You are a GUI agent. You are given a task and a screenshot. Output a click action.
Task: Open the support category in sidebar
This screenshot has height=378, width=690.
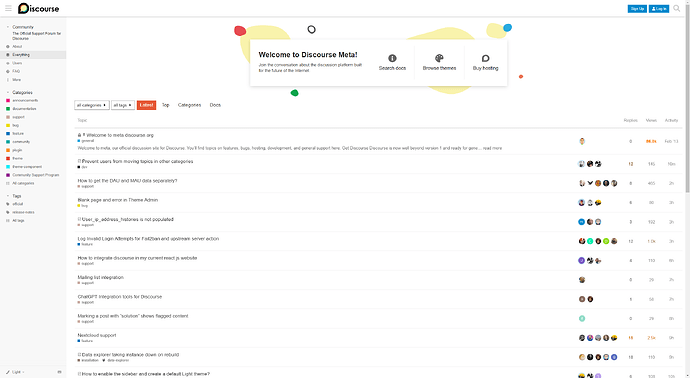[18, 117]
